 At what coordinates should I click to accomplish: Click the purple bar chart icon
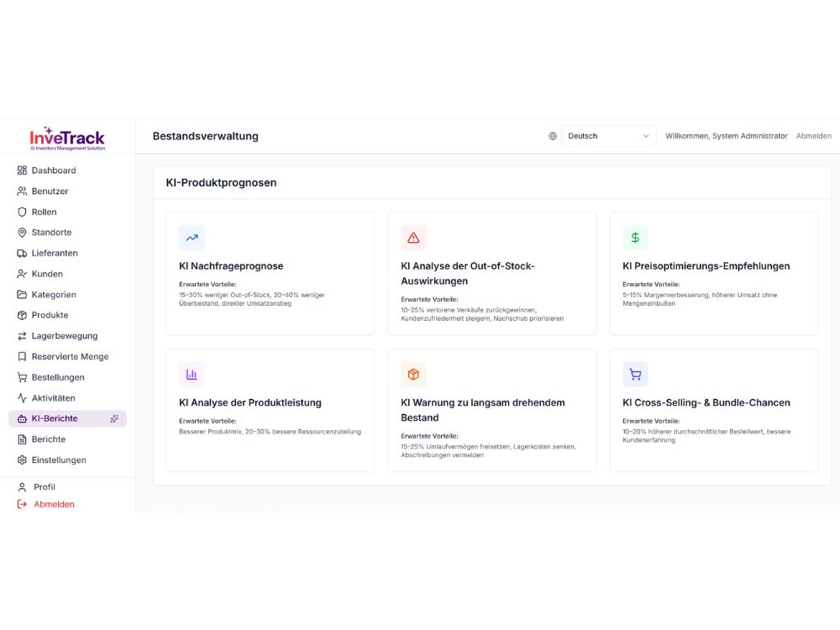point(192,375)
